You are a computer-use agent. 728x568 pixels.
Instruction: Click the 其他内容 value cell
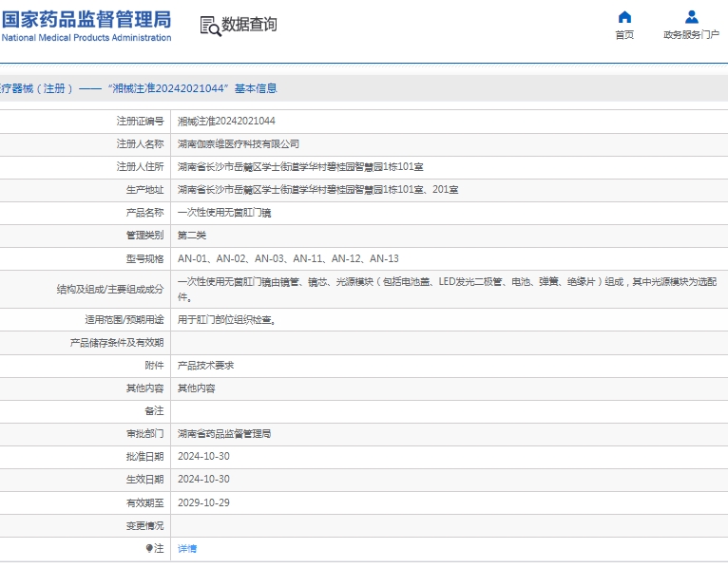coord(197,388)
